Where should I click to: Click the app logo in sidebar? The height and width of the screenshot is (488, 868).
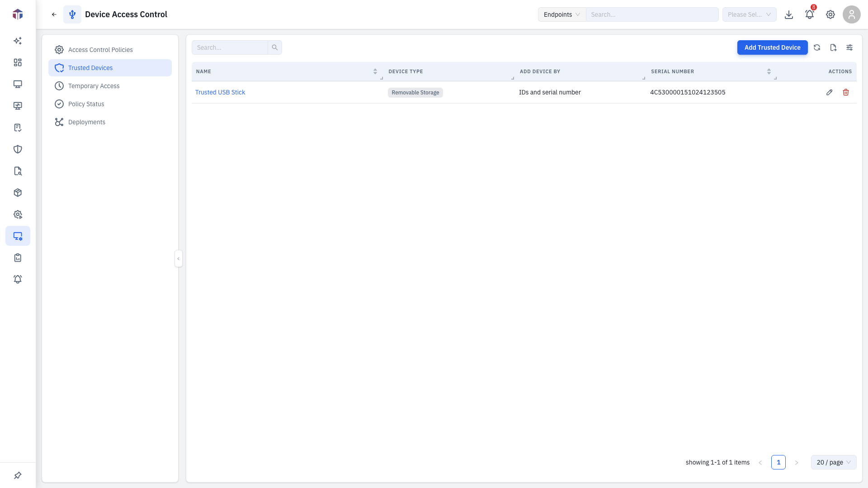click(18, 14)
